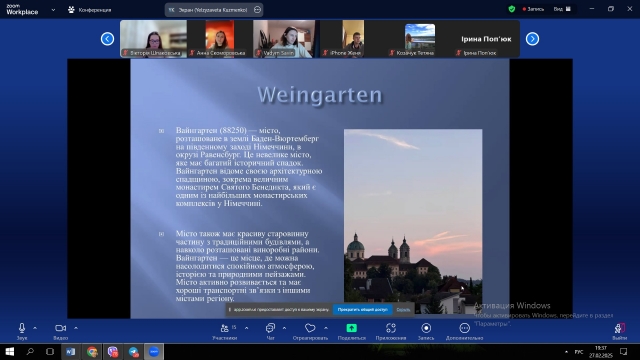Open the Вид view menu
Screen dimensions: 640x360
tap(562, 9)
